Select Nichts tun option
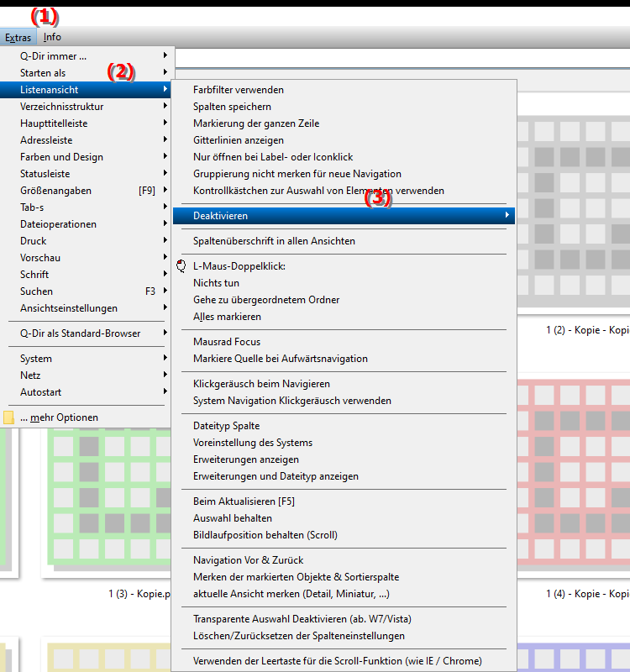The height and width of the screenshot is (672, 630). click(x=344, y=283)
